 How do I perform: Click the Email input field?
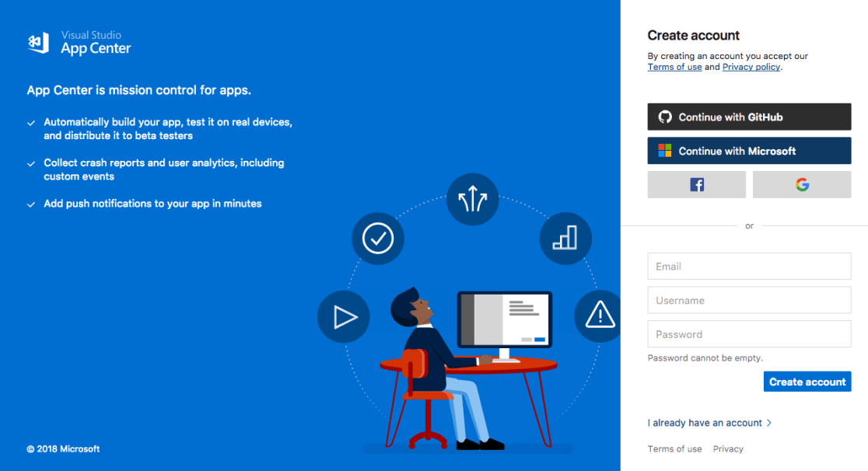pos(749,266)
